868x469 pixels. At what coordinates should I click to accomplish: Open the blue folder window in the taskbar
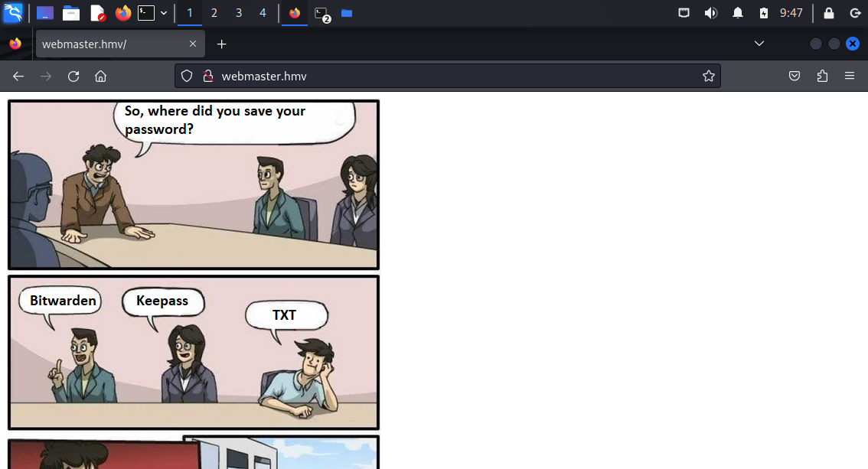347,13
